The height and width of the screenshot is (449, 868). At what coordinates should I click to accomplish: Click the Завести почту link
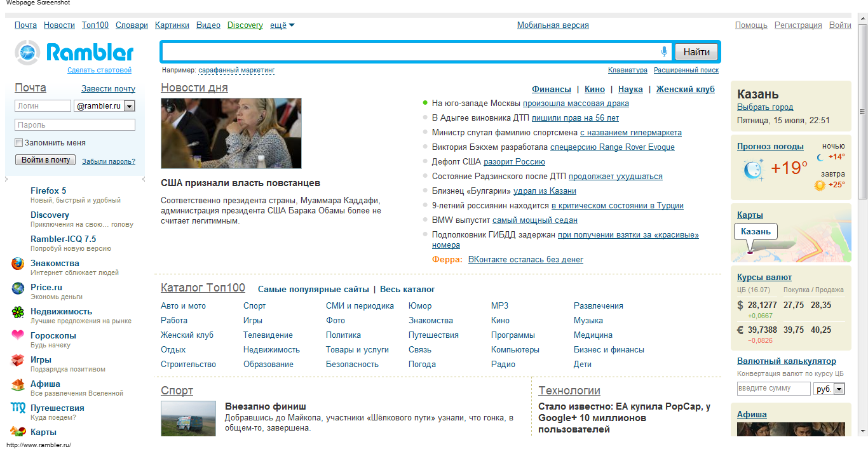point(109,89)
